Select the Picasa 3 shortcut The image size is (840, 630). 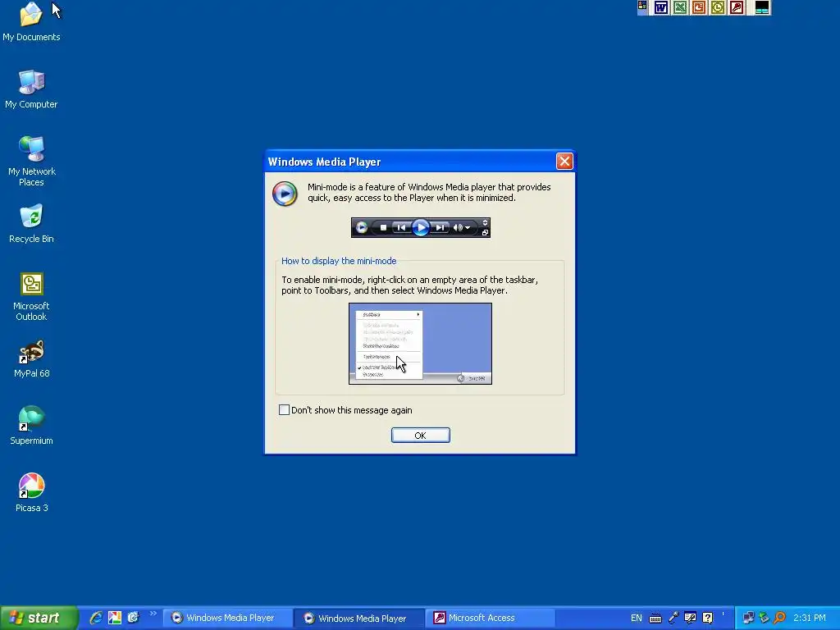point(31,493)
